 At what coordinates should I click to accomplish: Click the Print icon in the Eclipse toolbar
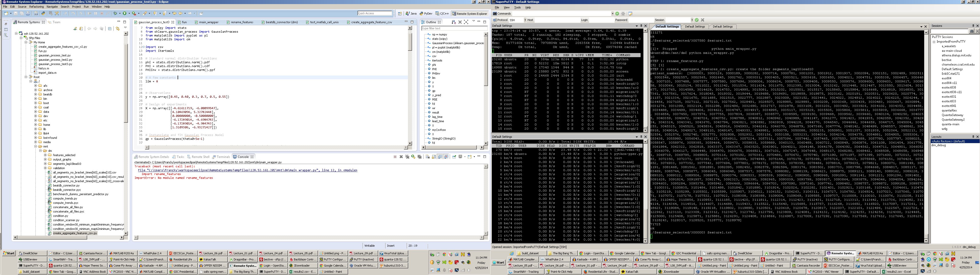pyautogui.click(x=28, y=13)
